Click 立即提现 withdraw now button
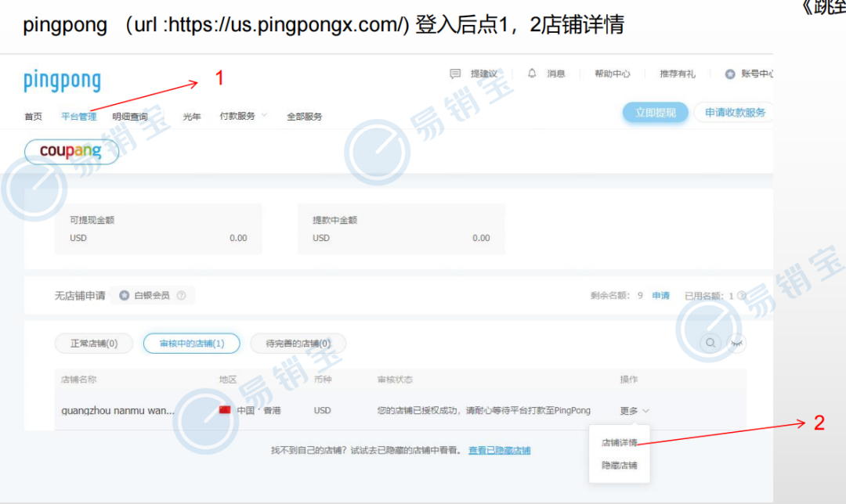The height and width of the screenshot is (504, 846). (x=655, y=113)
